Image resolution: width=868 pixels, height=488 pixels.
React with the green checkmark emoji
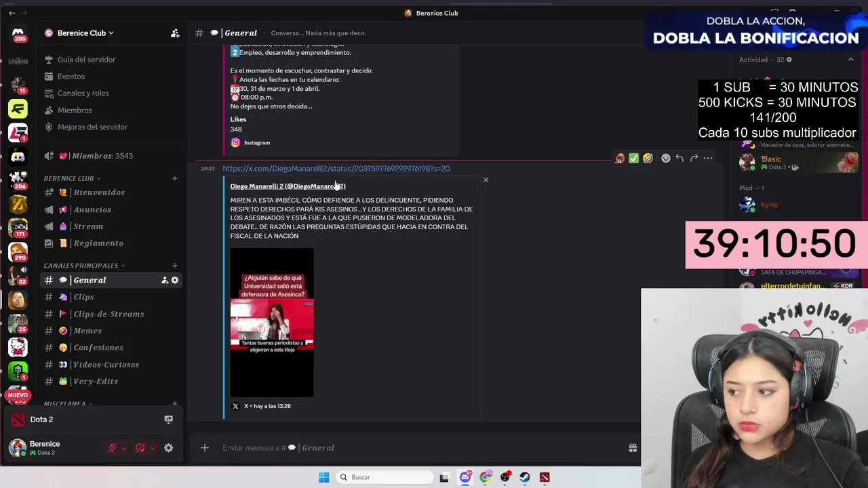[633, 158]
